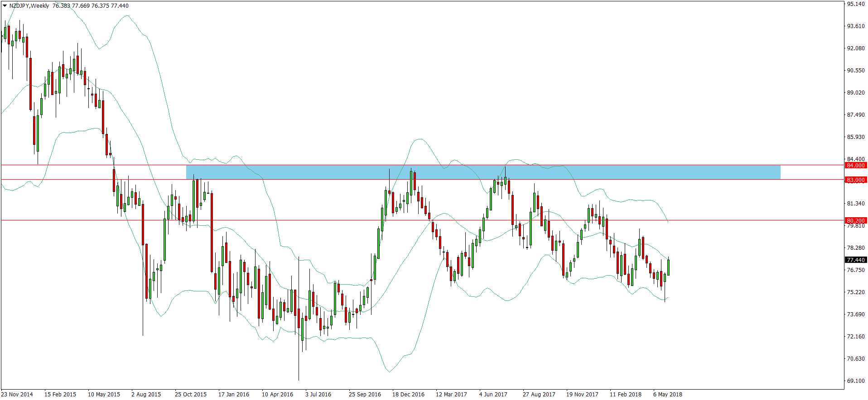Click the 17 Jan 2016 date label

click(234, 395)
